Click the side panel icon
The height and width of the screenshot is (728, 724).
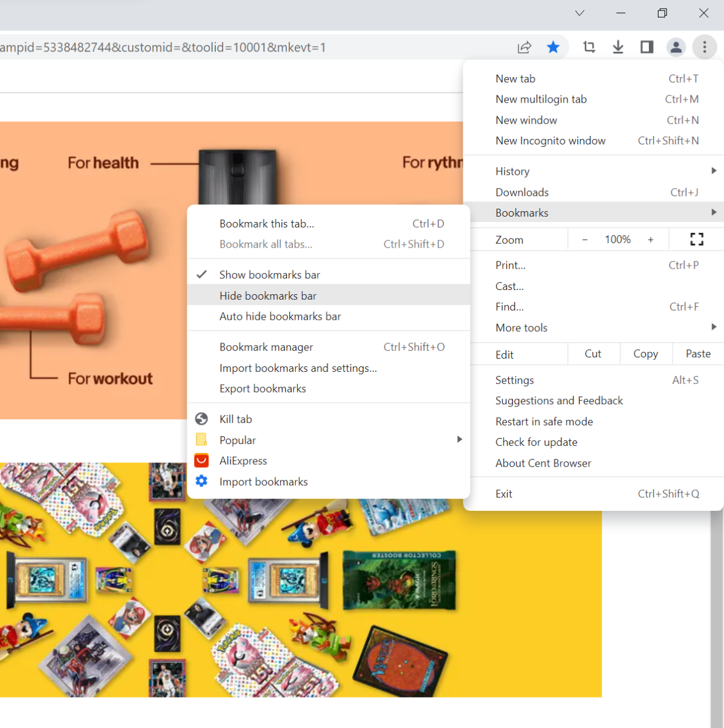tap(646, 47)
